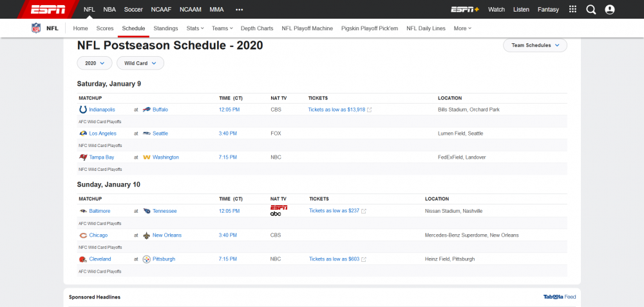Click external link icon beside $237 tickets
The image size is (644, 307).
coord(363,211)
